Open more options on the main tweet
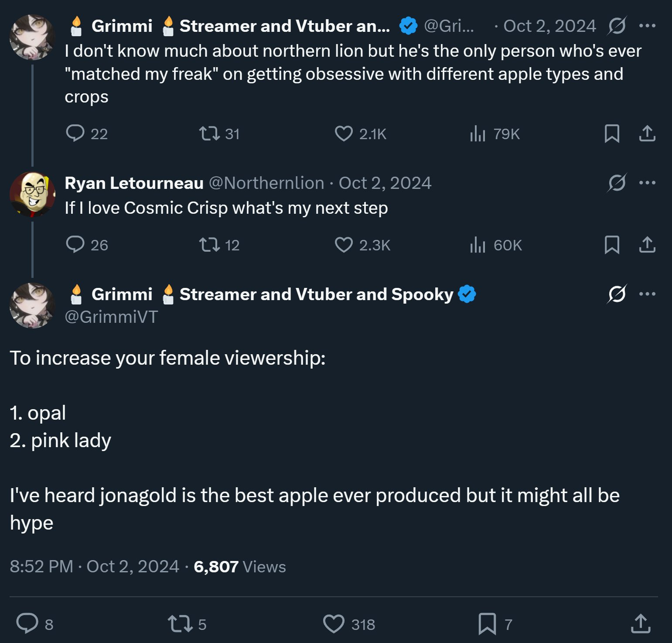Image resolution: width=672 pixels, height=643 pixels. tap(647, 294)
